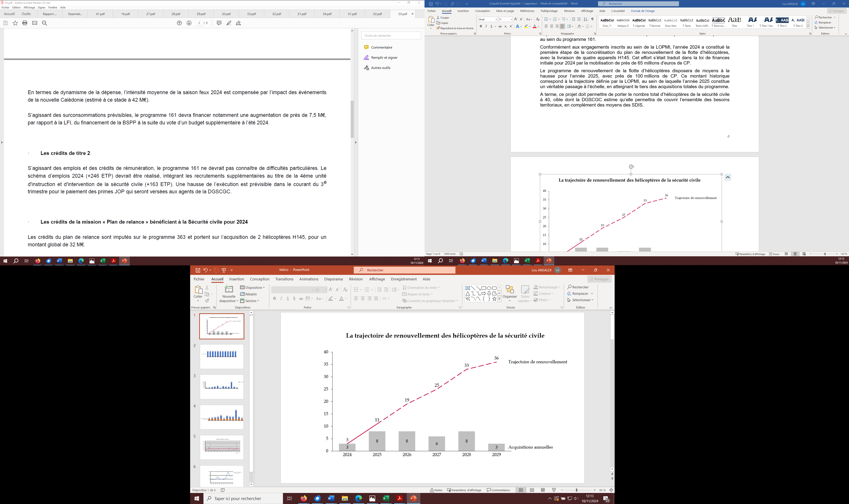The image size is (849, 504).
Task: Toggle bold formatting in Word ribbon
Action: pos(481,26)
